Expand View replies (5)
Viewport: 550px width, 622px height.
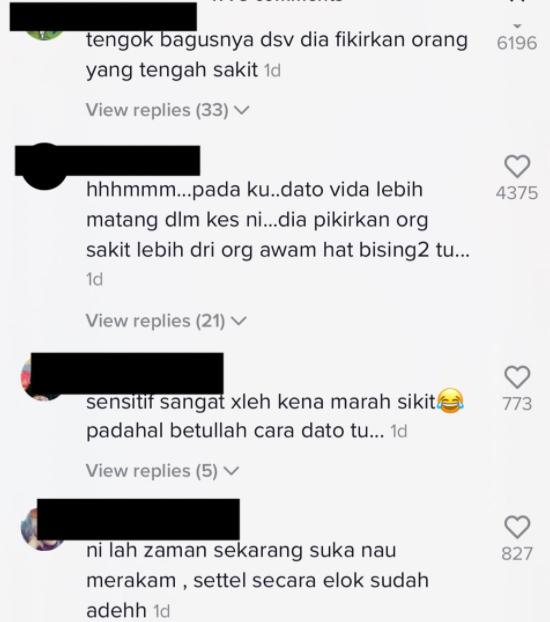click(x=162, y=471)
